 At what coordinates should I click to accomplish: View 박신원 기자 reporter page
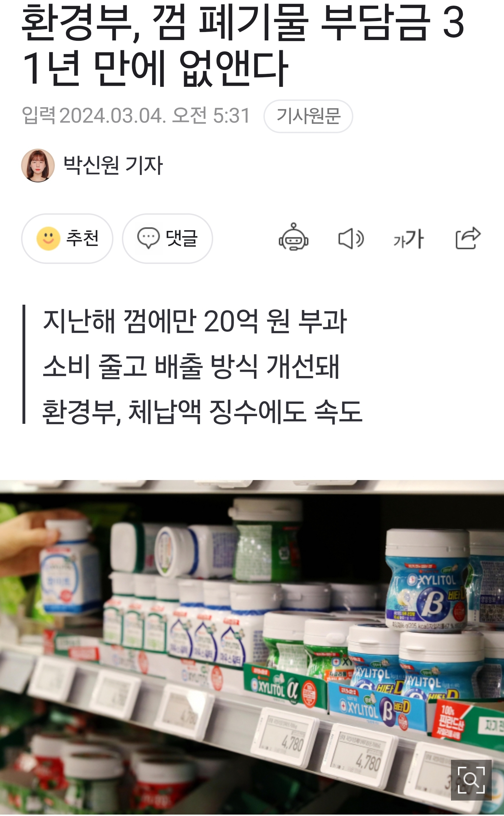[x=113, y=166]
